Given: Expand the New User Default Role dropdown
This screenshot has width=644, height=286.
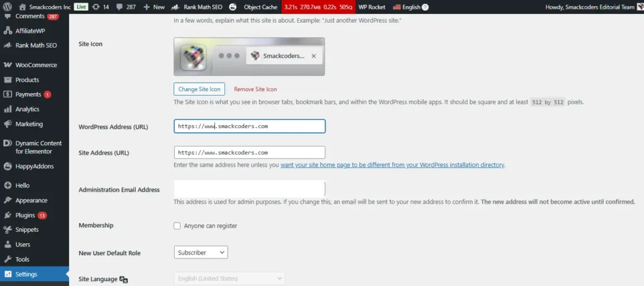Looking at the screenshot, I should (x=201, y=252).
